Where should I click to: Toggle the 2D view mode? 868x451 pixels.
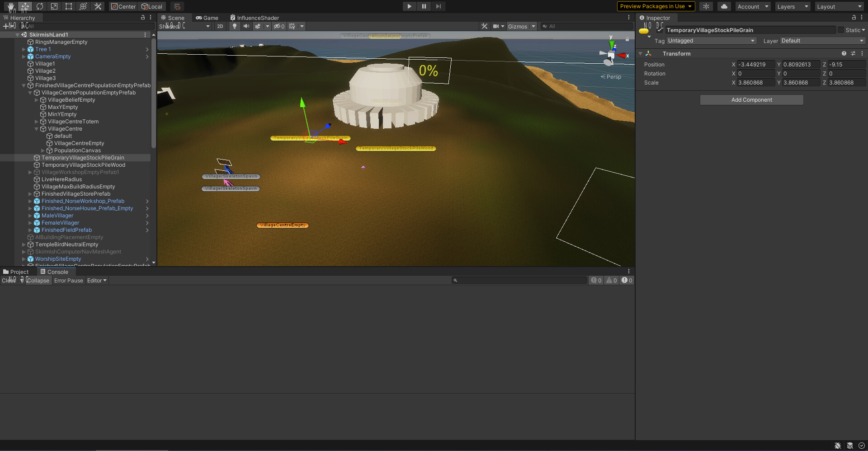[220, 26]
